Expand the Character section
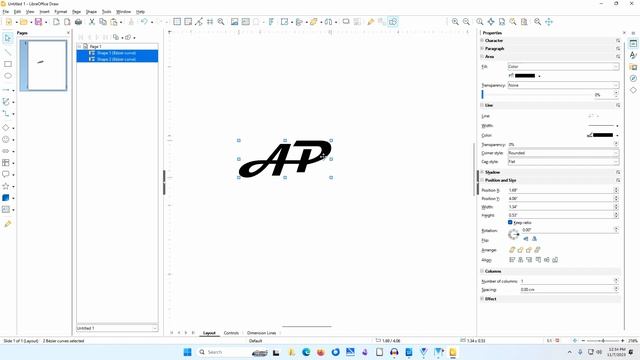Viewport: 640px width, 360px height. point(482,40)
